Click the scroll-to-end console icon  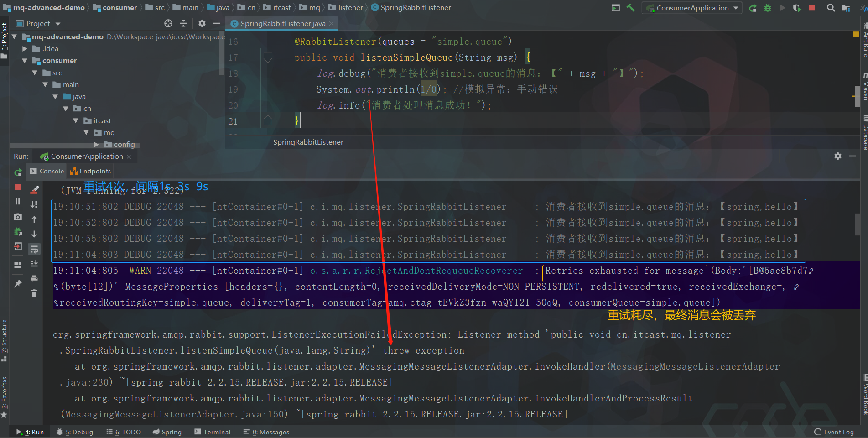point(34,264)
